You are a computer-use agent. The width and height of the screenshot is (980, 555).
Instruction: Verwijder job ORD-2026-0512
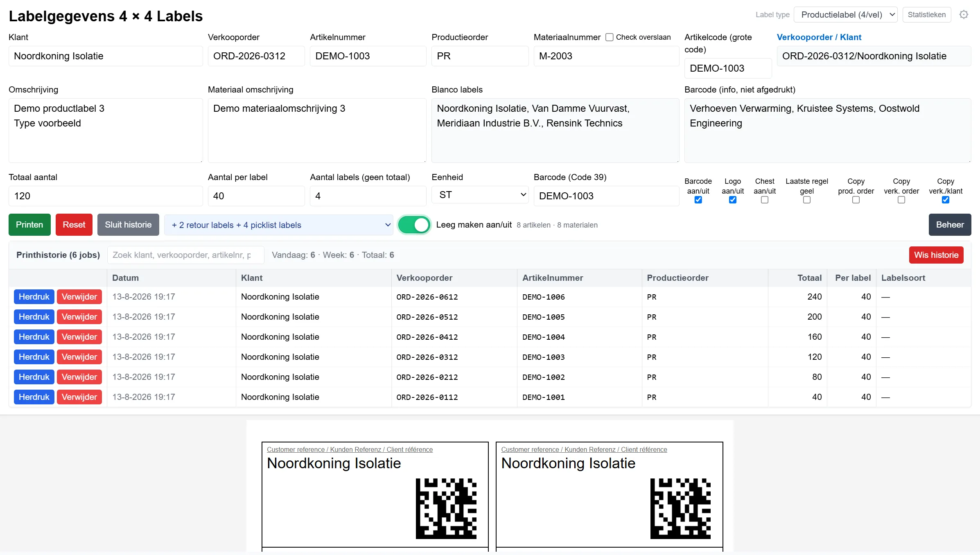[79, 317]
